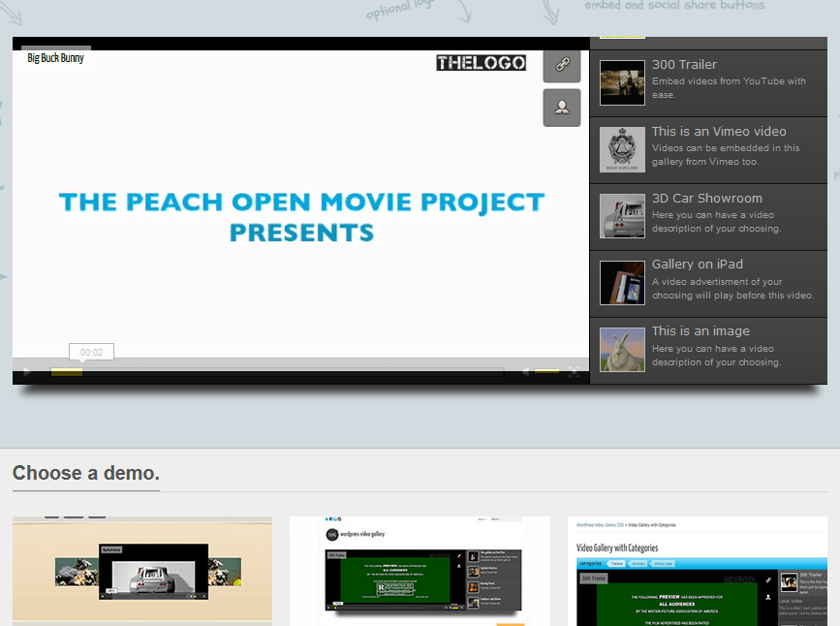
Task: Play the Big Buck Bunny video
Action: (26, 371)
